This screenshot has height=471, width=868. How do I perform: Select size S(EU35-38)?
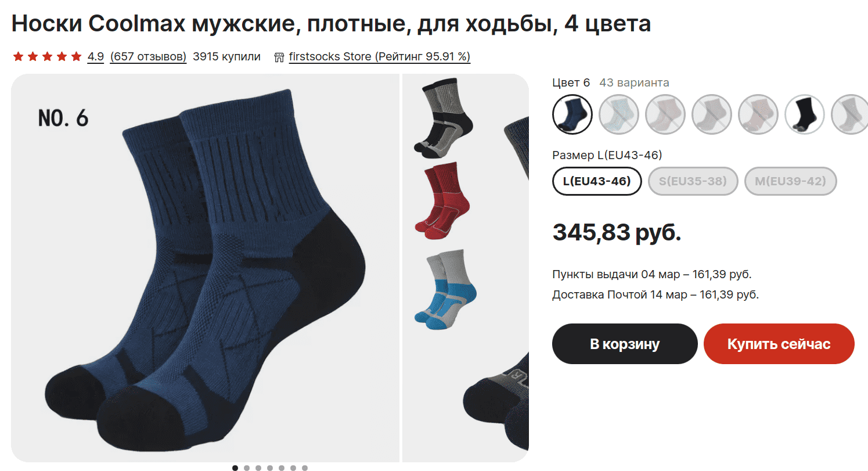pos(693,181)
